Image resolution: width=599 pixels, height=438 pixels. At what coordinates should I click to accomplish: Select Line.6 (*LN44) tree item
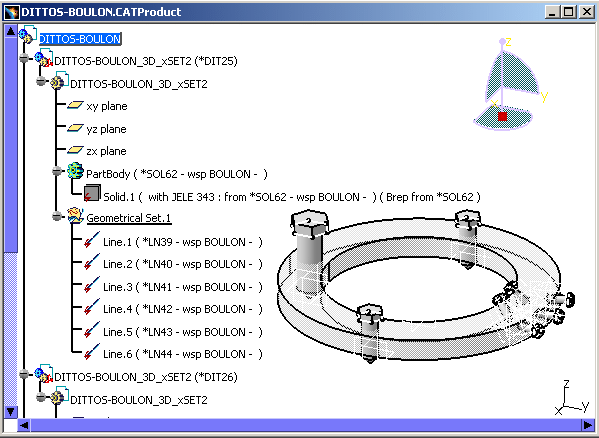(x=183, y=354)
